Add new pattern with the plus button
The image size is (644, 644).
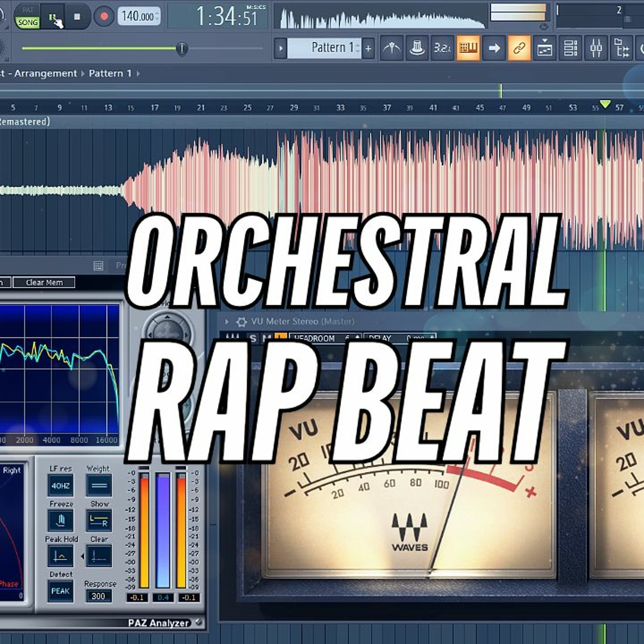coord(368,48)
